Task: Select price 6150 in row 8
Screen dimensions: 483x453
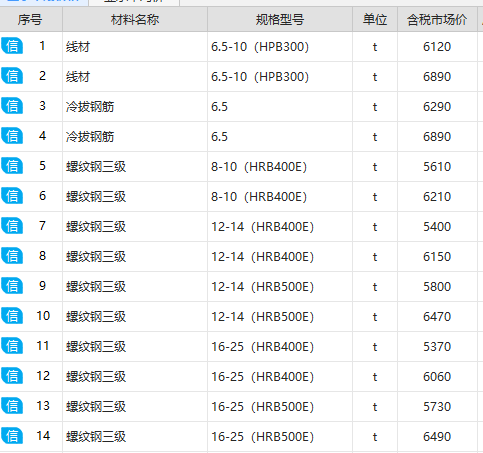Action: pos(437,257)
